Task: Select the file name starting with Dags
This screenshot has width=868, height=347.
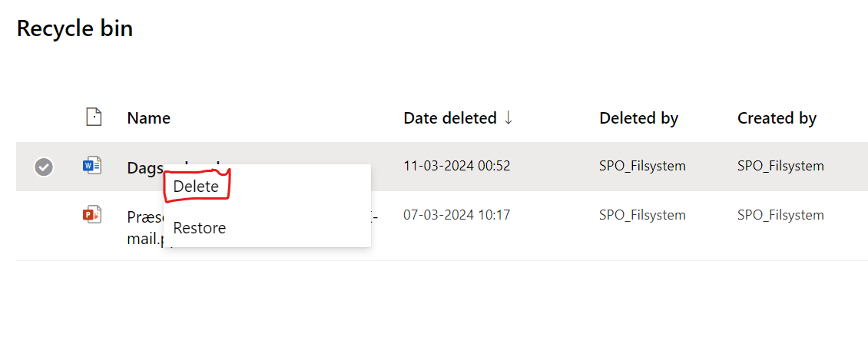Action: [145, 166]
